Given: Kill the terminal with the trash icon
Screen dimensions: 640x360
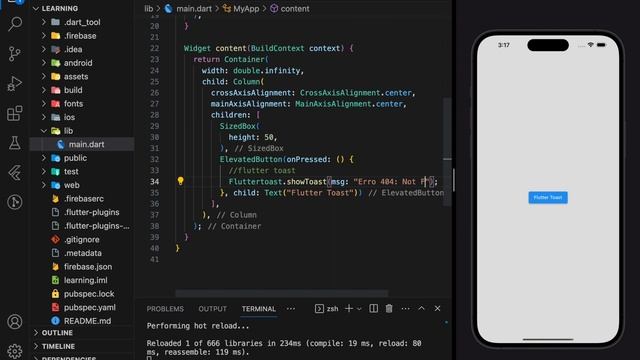Looking at the screenshot, I should click(x=389, y=309).
